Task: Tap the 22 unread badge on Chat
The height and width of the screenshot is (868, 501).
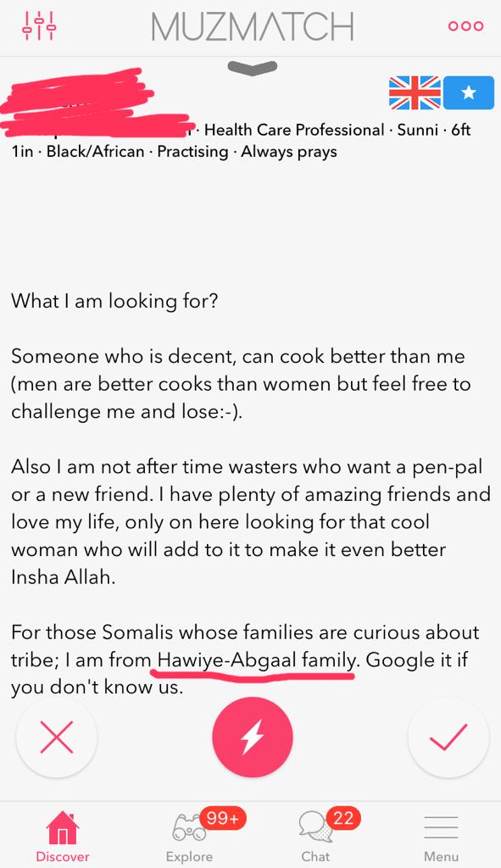Action: point(342,818)
